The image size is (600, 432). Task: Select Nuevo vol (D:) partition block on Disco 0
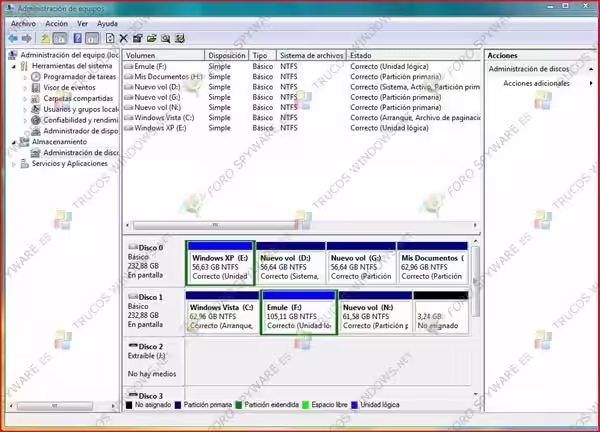290,263
